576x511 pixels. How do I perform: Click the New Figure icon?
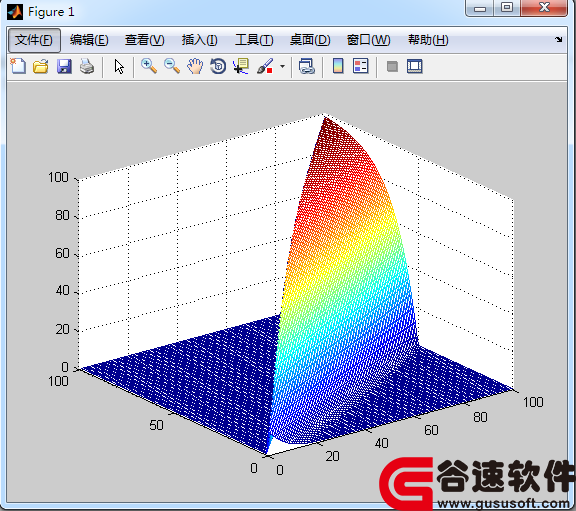18,66
